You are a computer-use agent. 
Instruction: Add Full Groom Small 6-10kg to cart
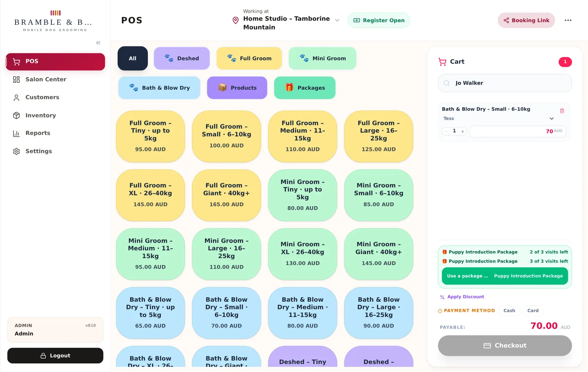point(226,136)
